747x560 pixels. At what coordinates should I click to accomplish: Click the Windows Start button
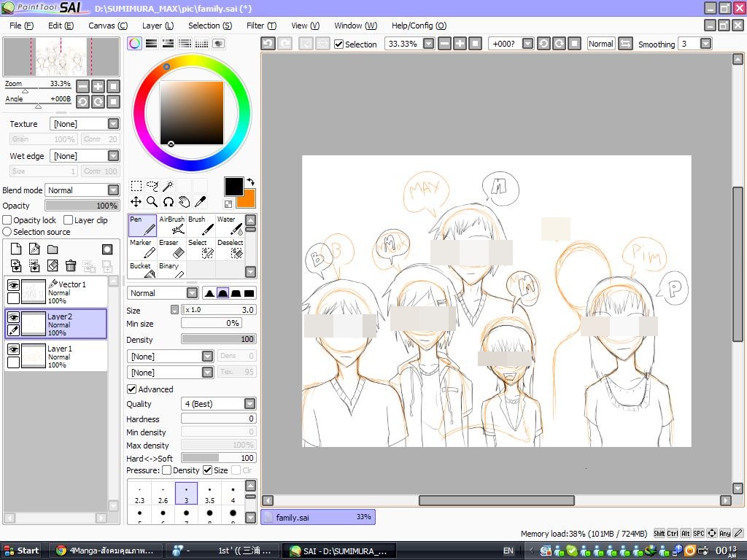coord(20,551)
